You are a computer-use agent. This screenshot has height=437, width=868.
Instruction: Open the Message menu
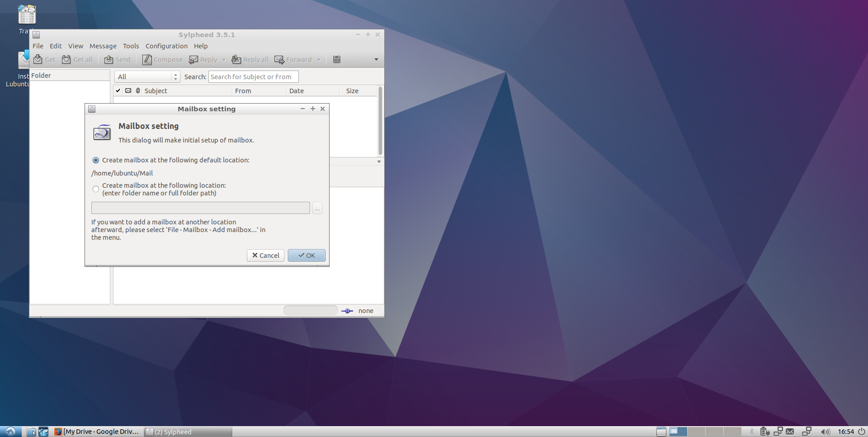pos(103,46)
